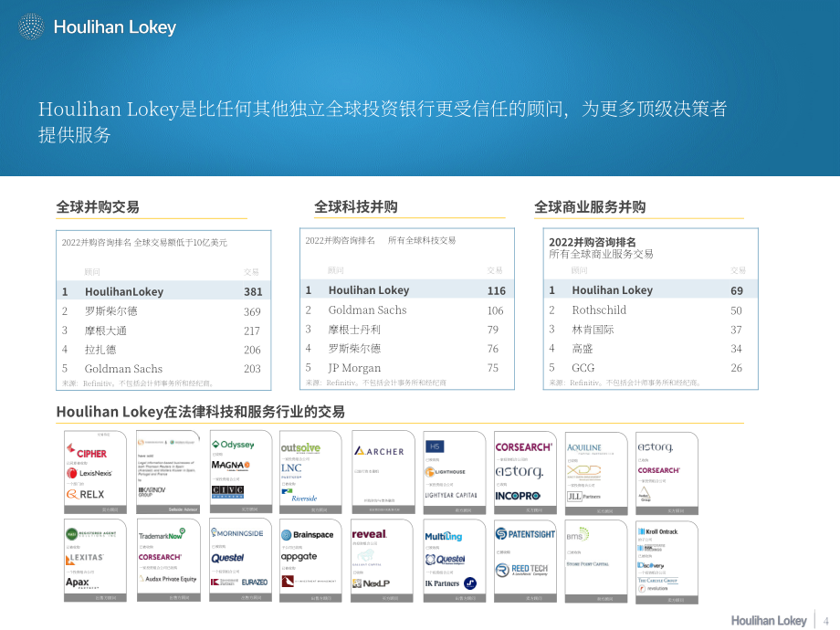Select the TrademarkNow logo
The image size is (840, 630).
pyautogui.click(x=162, y=534)
